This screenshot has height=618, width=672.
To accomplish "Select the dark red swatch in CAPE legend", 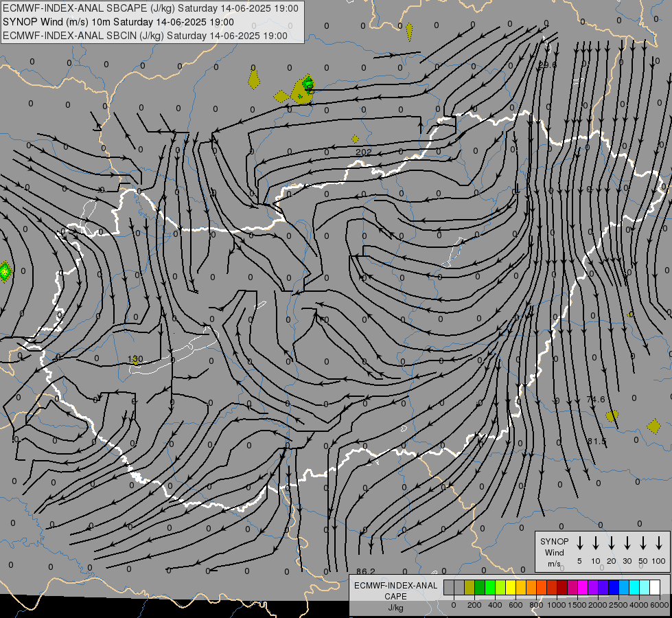I will (x=562, y=587).
